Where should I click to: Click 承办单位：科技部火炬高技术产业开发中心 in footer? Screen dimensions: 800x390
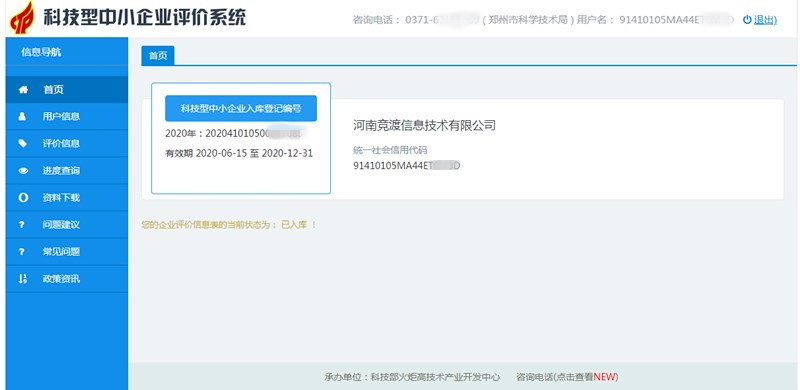coord(412,377)
